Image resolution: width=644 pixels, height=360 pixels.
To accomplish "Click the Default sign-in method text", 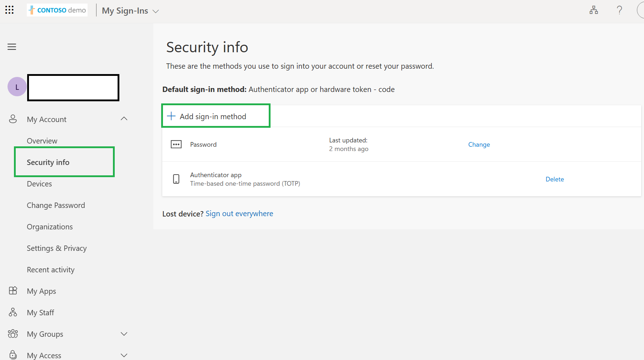I will pyautogui.click(x=278, y=89).
